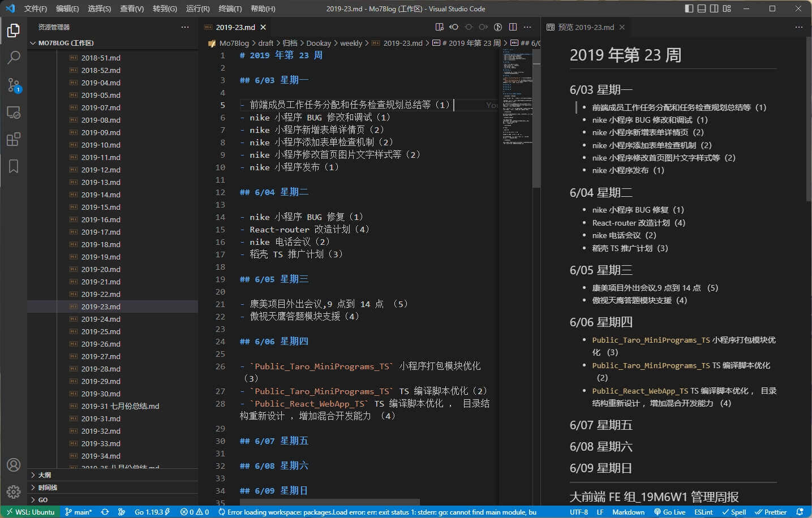
Task: Open file 2018-51.md in explorer
Action: pyautogui.click(x=113, y=58)
